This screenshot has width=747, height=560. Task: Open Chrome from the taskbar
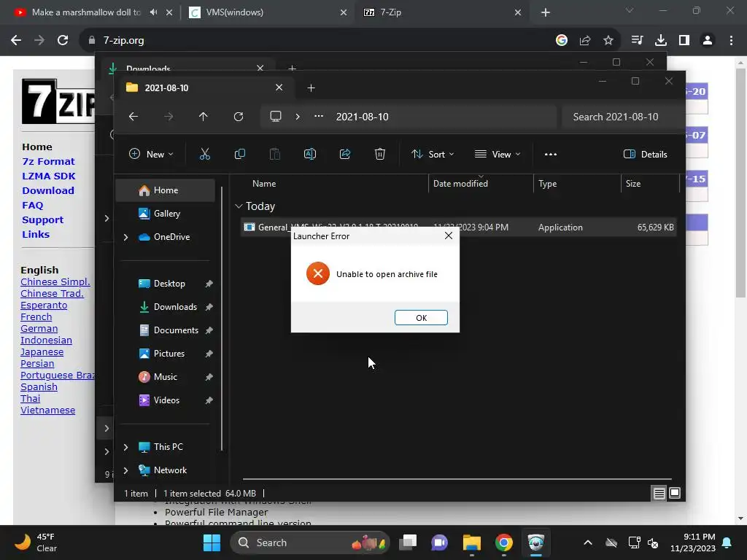point(503,542)
